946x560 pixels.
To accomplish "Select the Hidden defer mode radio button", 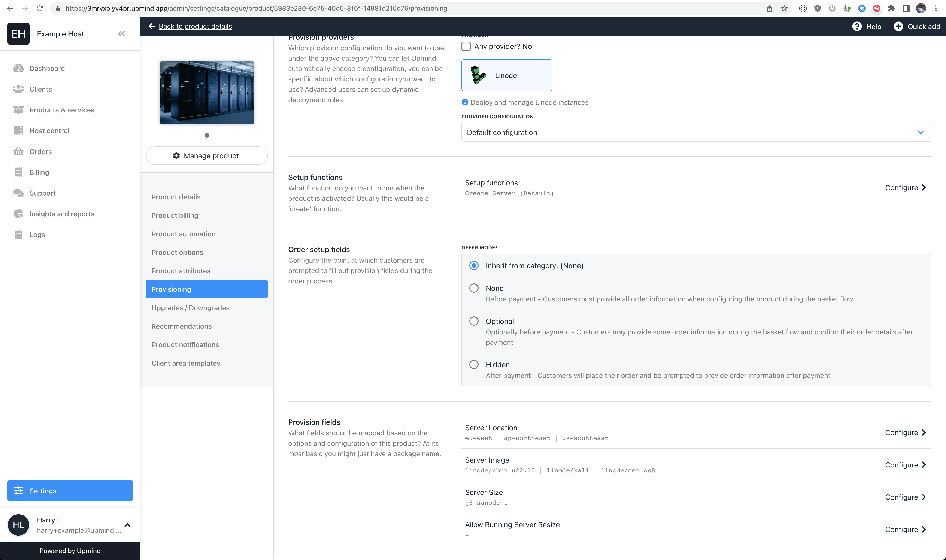I will pos(473,364).
